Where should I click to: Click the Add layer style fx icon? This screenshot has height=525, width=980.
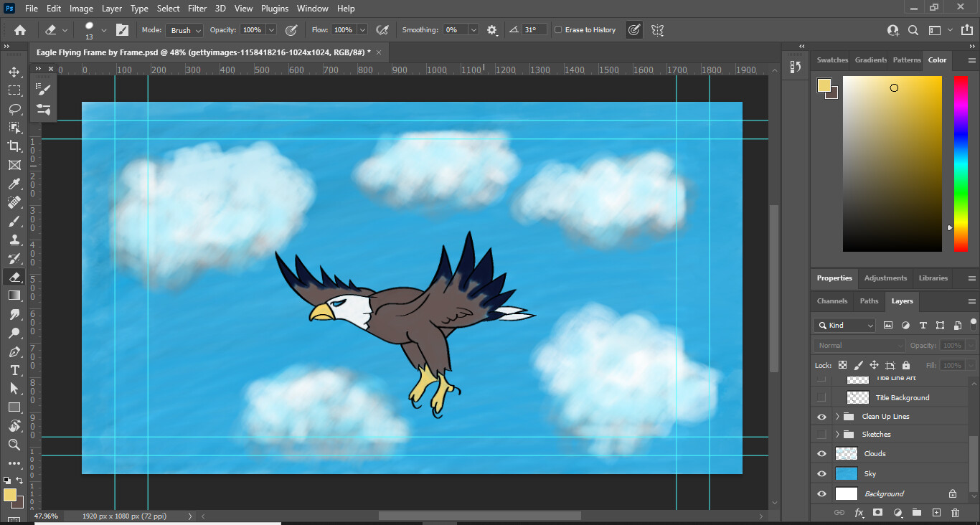pos(859,513)
